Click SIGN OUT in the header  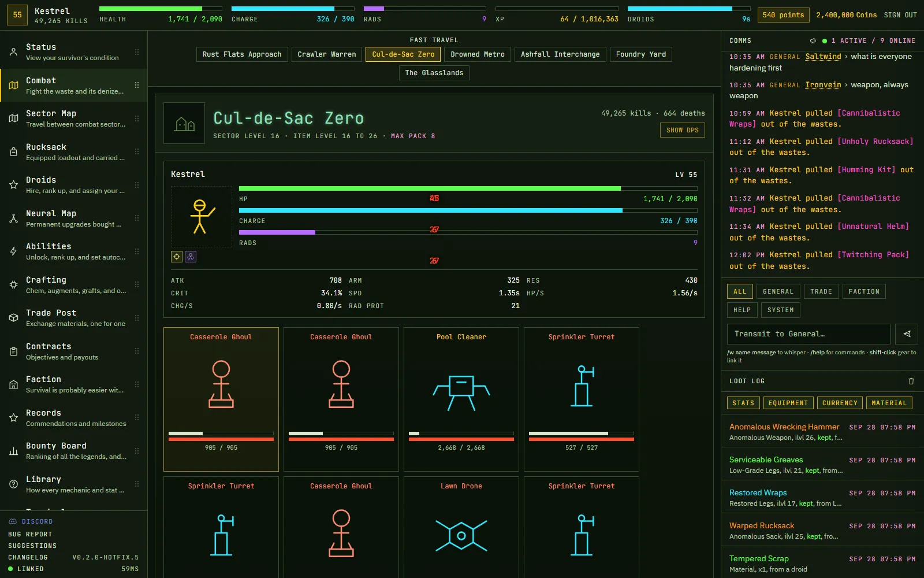pyautogui.click(x=900, y=15)
